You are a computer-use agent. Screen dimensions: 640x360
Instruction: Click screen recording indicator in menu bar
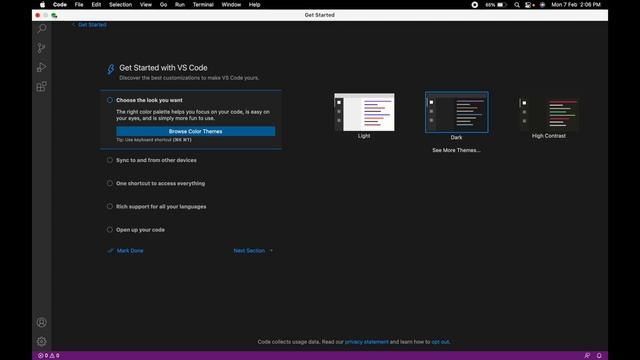(x=475, y=5)
